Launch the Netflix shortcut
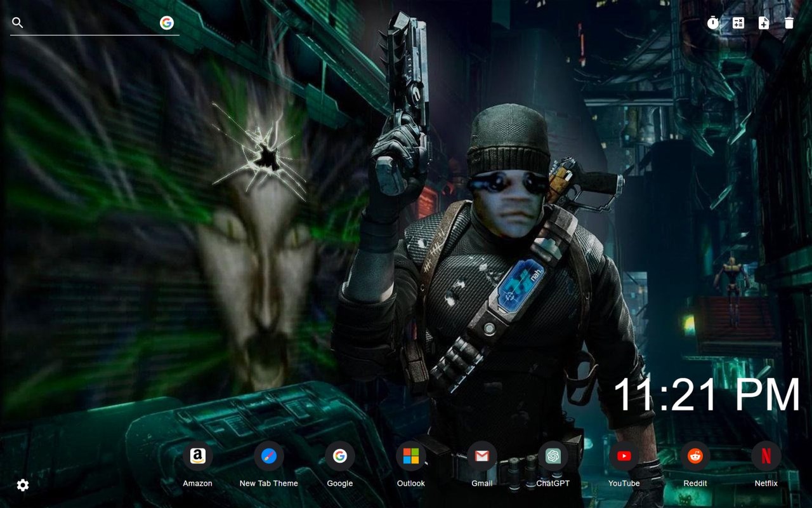Image resolution: width=812 pixels, height=508 pixels. click(x=766, y=456)
